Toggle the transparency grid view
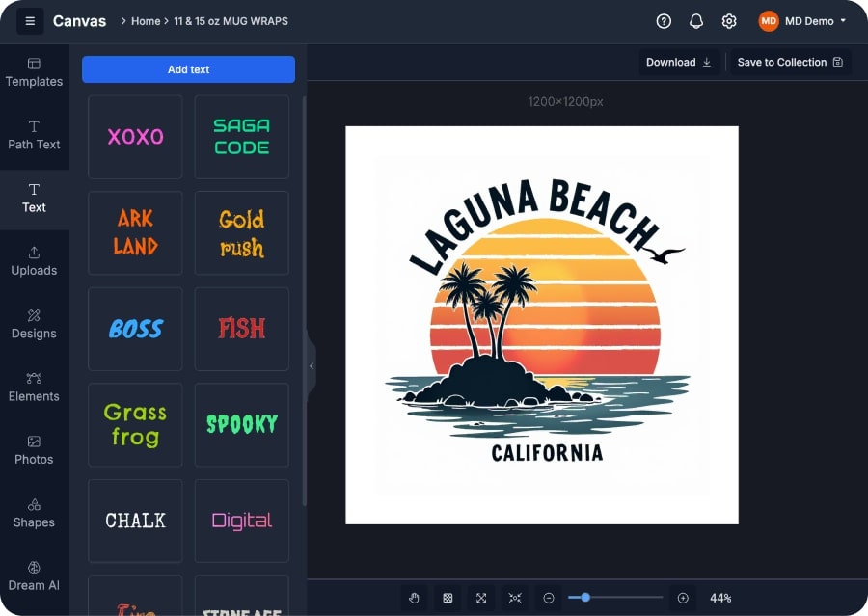 [448, 598]
